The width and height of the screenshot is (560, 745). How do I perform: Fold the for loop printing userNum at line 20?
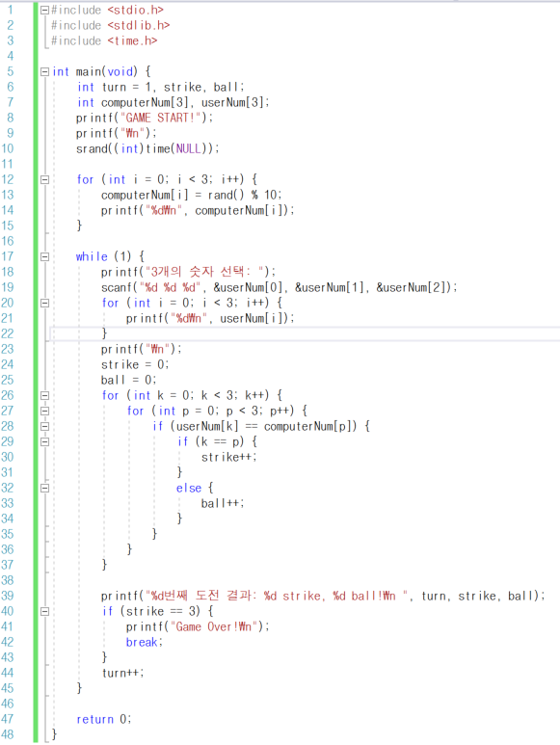point(44,303)
